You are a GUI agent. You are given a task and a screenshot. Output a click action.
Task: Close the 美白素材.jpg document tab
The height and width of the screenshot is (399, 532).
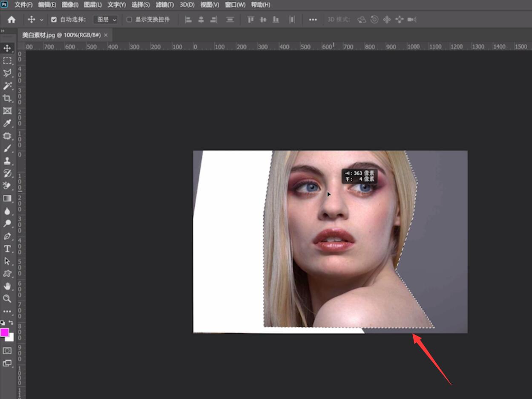click(x=106, y=35)
